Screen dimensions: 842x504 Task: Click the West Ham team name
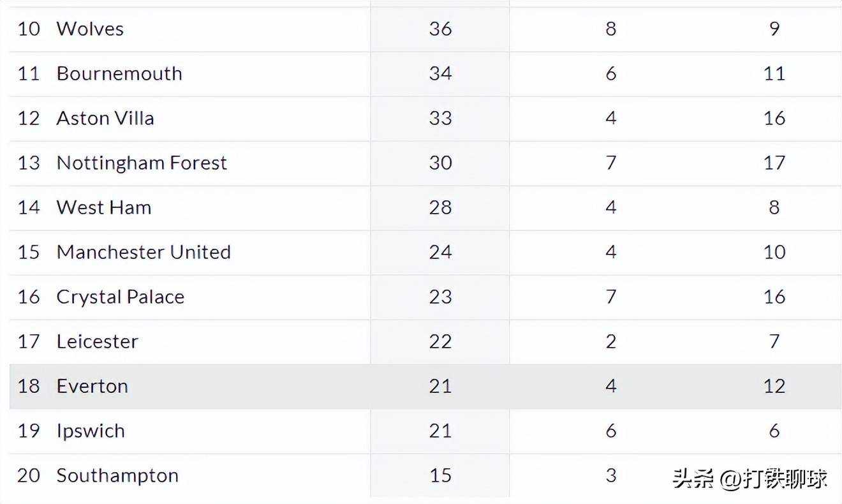(x=104, y=207)
